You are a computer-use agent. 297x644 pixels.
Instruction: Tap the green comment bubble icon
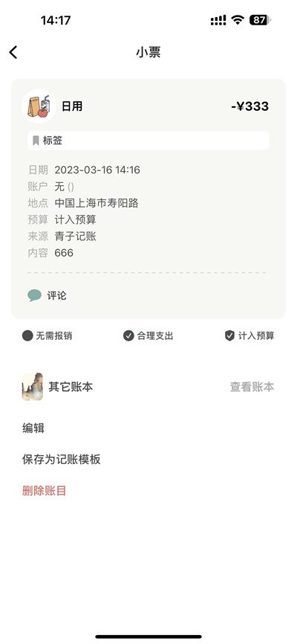click(x=34, y=295)
